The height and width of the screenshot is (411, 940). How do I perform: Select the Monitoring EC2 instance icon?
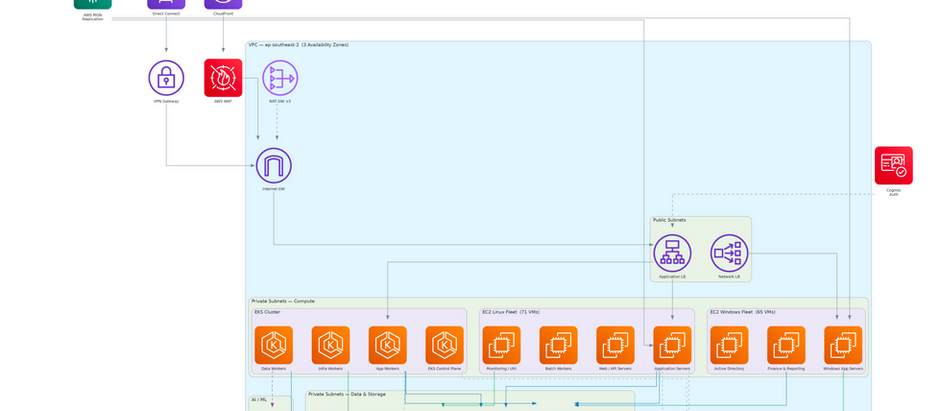point(502,345)
